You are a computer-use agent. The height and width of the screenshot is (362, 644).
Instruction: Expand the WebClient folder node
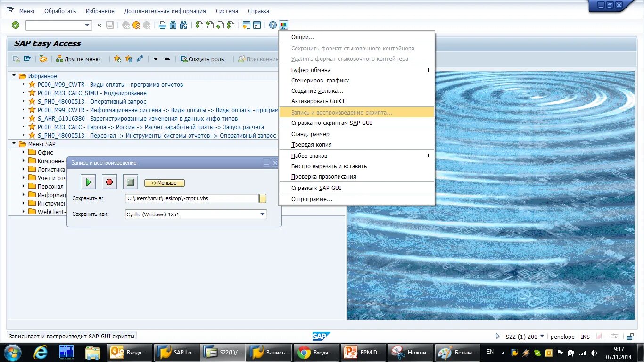click(23, 212)
